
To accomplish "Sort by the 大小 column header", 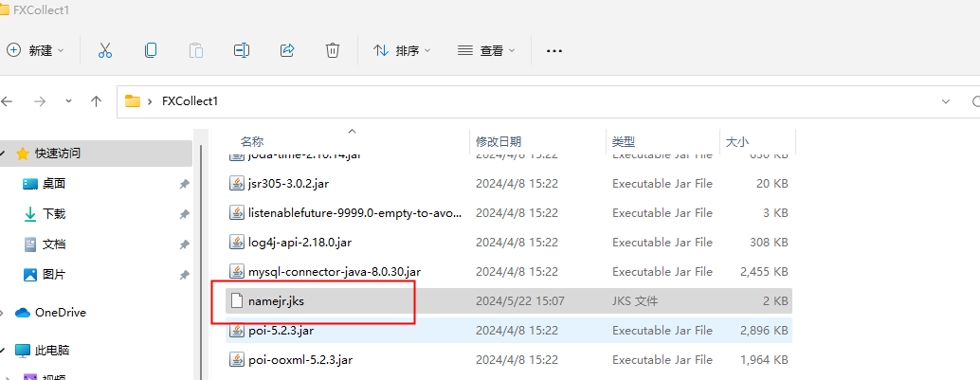I will tap(736, 142).
